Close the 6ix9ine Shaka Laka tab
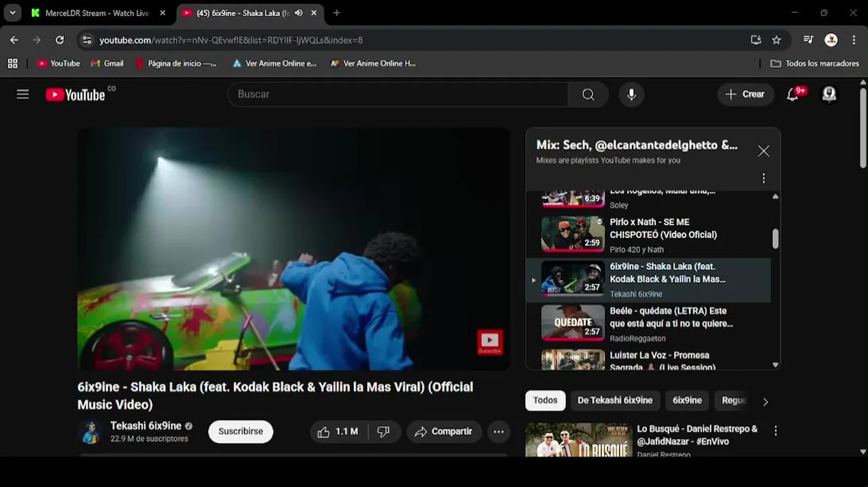 tap(314, 13)
